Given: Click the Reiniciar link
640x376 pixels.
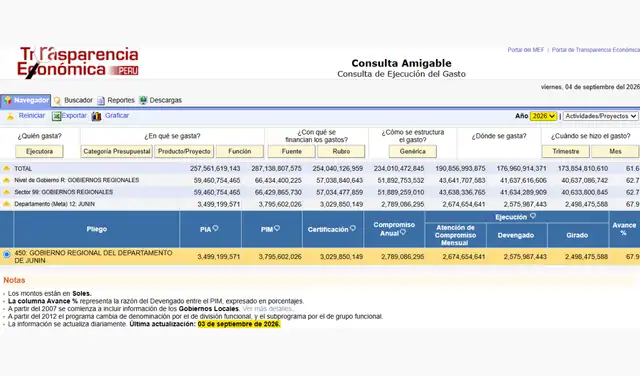Looking at the screenshot, I should point(32,116).
